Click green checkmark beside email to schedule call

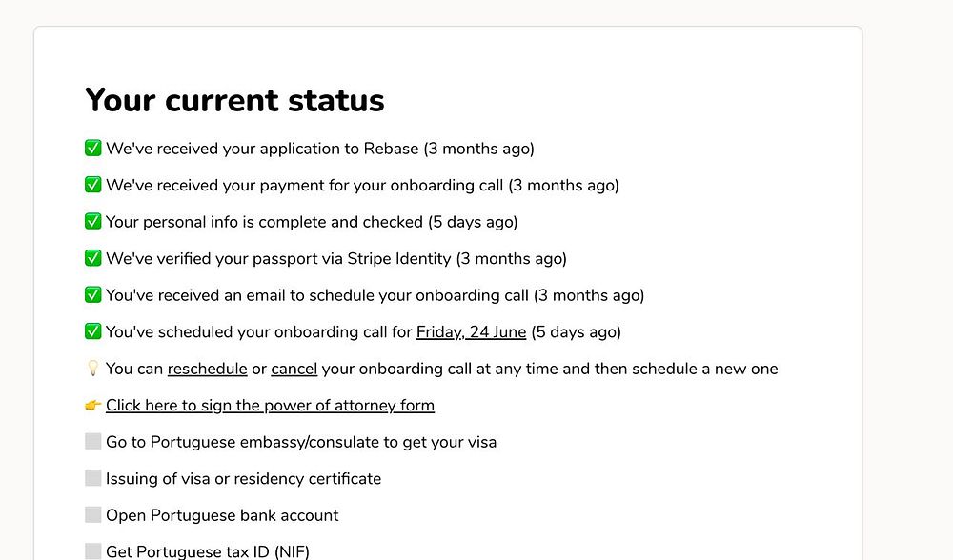(93, 295)
